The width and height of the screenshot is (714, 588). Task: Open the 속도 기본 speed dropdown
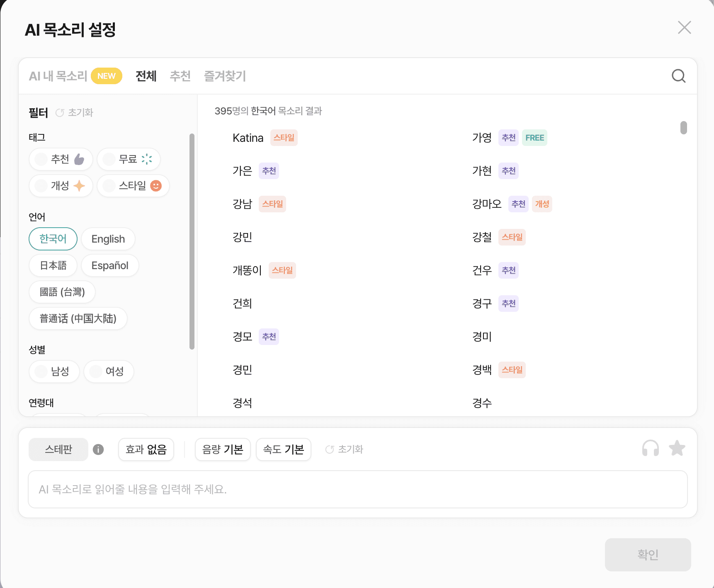284,450
